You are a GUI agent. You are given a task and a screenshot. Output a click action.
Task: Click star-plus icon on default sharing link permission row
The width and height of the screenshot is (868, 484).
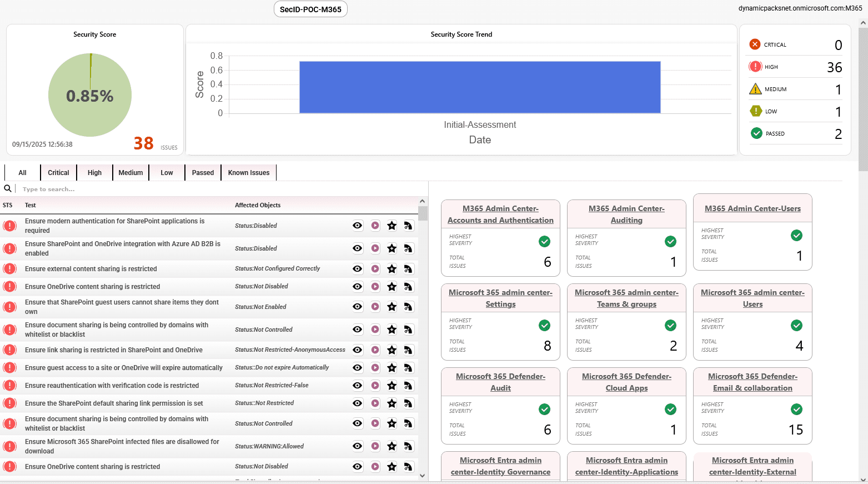pyautogui.click(x=392, y=403)
